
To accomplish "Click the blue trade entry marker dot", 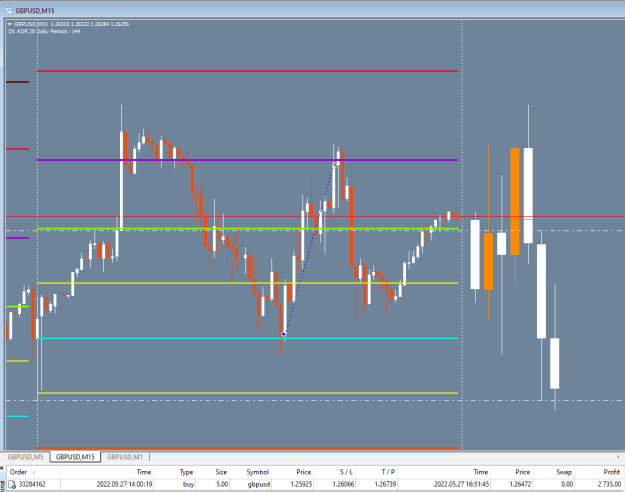I will pos(284,334).
